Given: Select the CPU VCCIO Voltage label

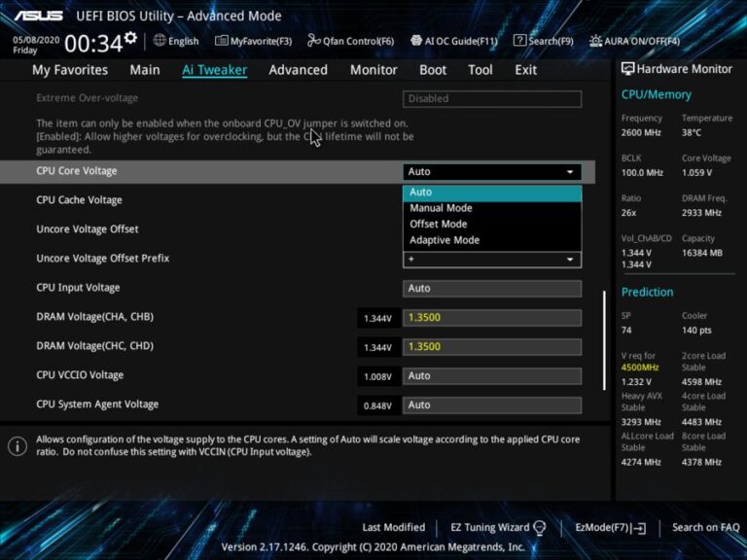Looking at the screenshot, I should (80, 375).
